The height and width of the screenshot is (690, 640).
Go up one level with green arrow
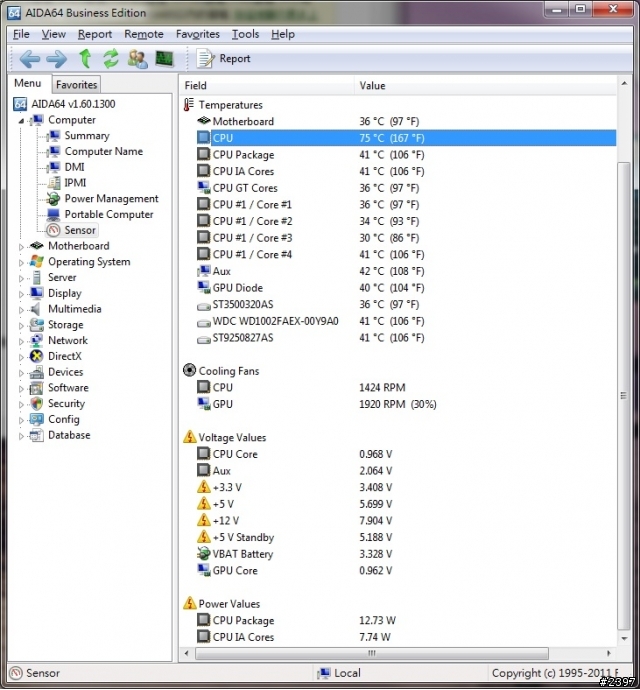coord(85,59)
